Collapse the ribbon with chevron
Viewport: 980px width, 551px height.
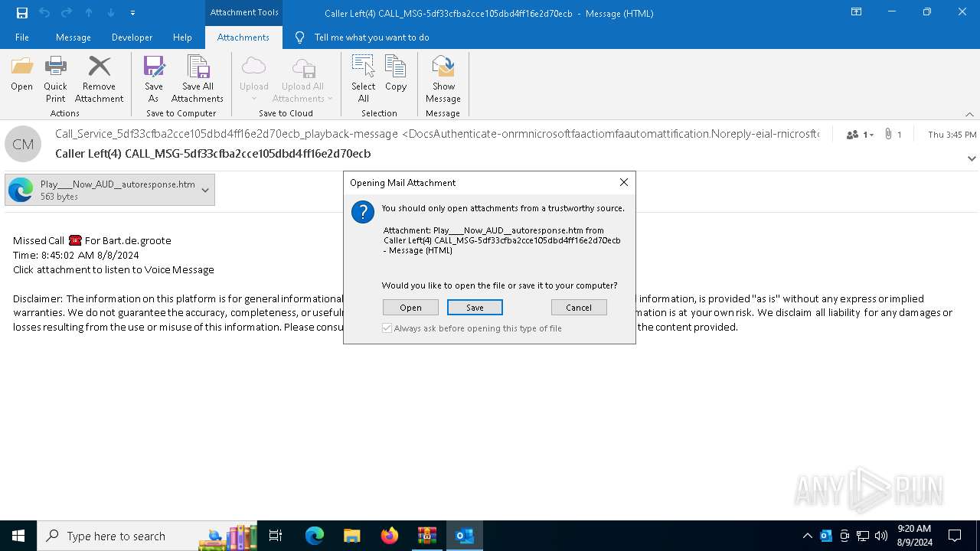pos(969,114)
